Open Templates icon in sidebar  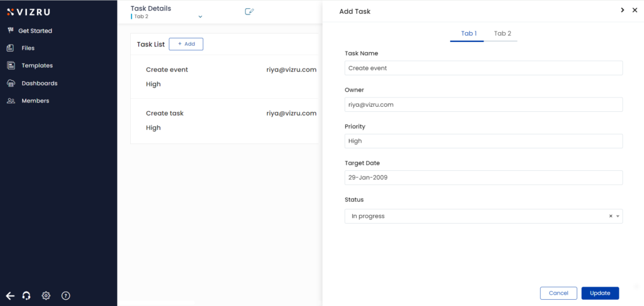(10, 65)
